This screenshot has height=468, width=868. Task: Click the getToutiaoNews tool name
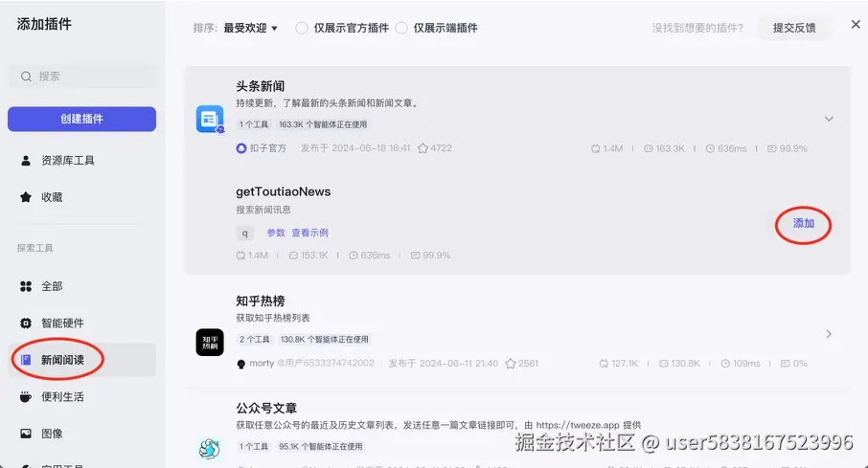pyautogui.click(x=284, y=192)
